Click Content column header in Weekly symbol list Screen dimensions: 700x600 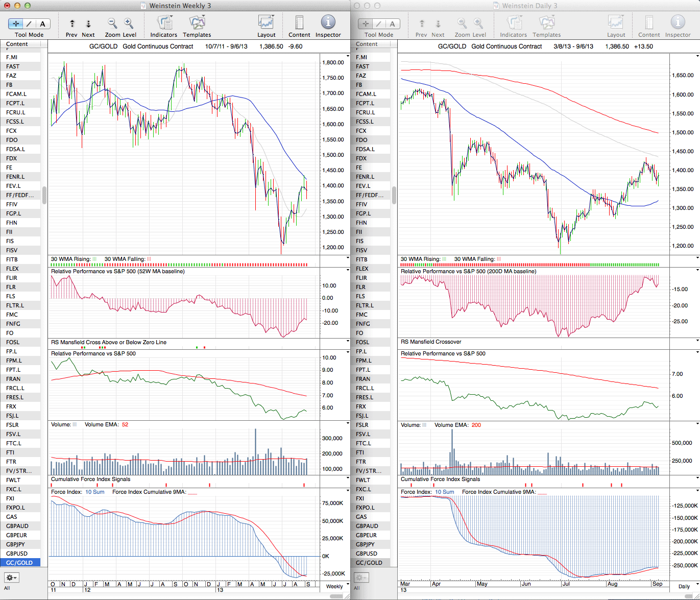pyautogui.click(x=17, y=44)
